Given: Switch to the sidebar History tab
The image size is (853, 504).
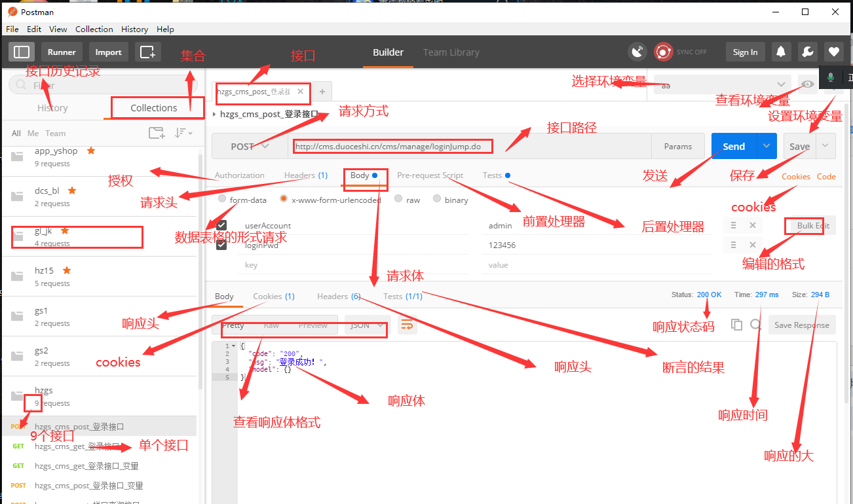Looking at the screenshot, I should (52, 108).
